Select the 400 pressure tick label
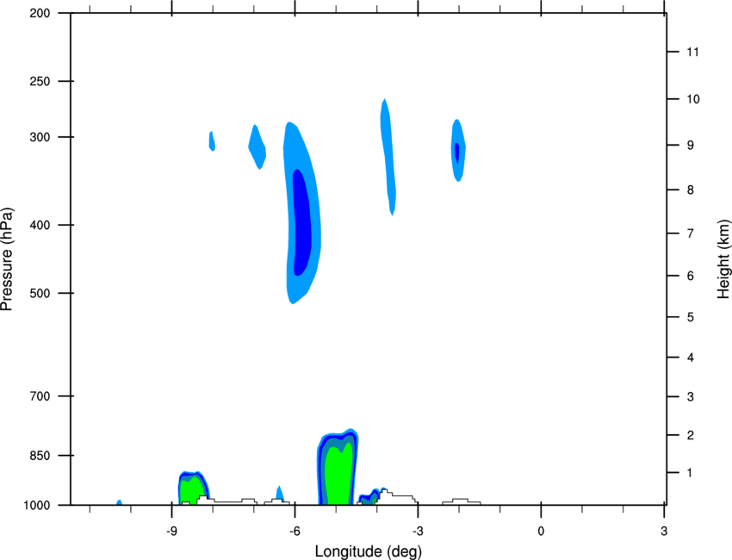Screen dimensions: 732x560 point(40,225)
